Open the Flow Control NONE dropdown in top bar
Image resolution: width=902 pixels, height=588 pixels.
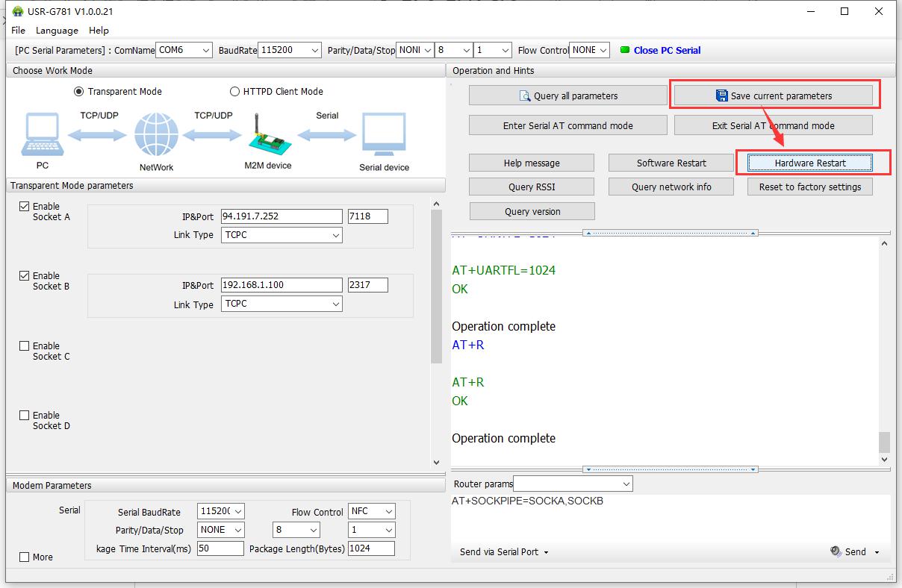coord(589,50)
